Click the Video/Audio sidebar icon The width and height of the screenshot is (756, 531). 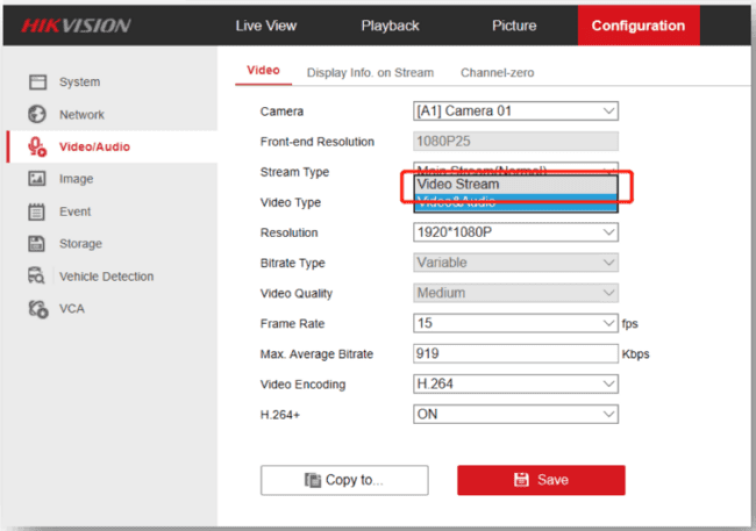coord(38,147)
